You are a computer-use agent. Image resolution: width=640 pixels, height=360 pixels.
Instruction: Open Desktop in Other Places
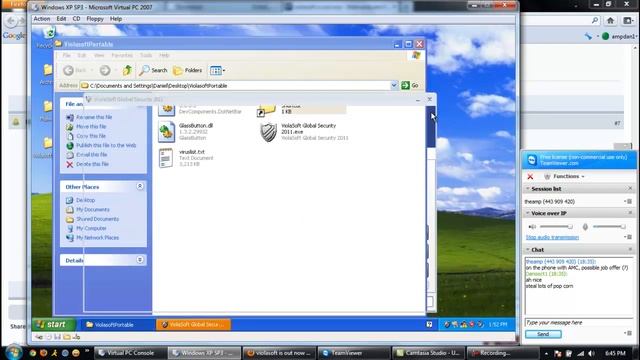pyautogui.click(x=85, y=200)
